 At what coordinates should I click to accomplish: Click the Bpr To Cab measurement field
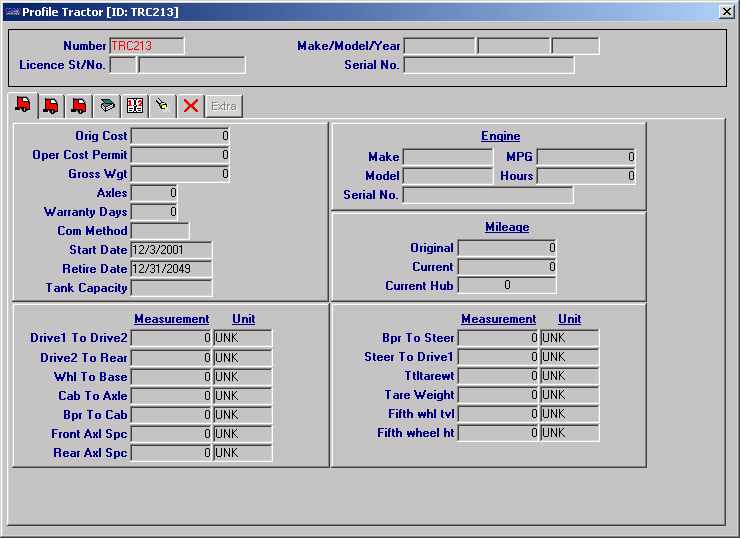click(x=171, y=415)
